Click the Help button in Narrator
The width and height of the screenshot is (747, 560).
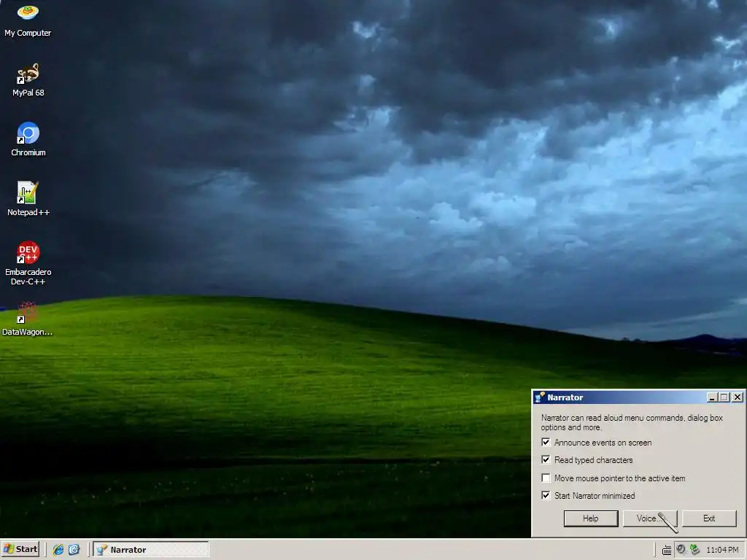pyautogui.click(x=591, y=518)
